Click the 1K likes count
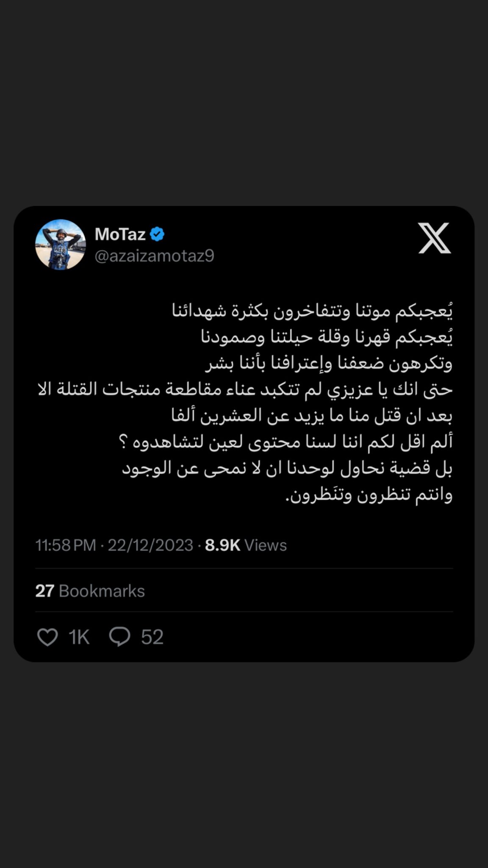The width and height of the screenshot is (488, 868). click(x=79, y=637)
